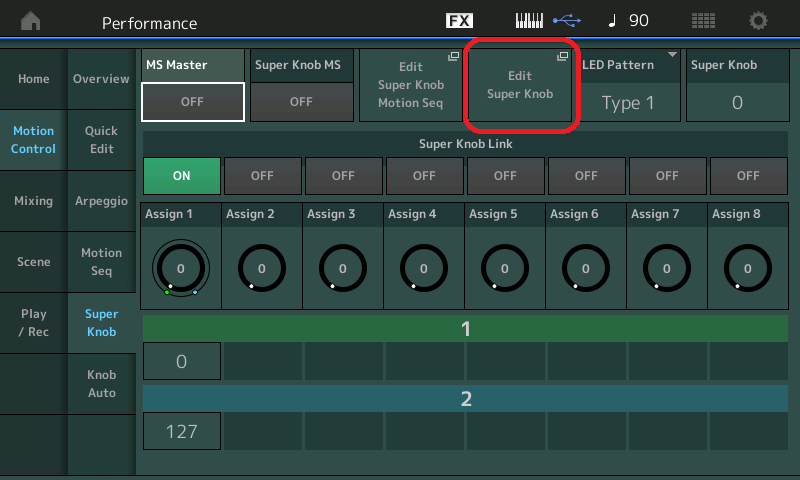Open tempo settings showing 90

click(626, 21)
